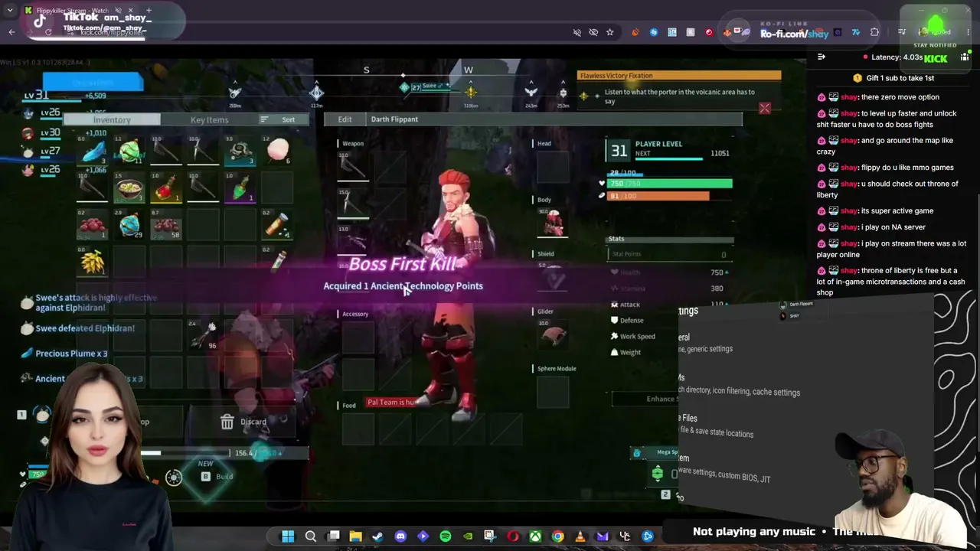Image resolution: width=980 pixels, height=551 pixels.
Task: Click the Build button
Action: point(217,476)
